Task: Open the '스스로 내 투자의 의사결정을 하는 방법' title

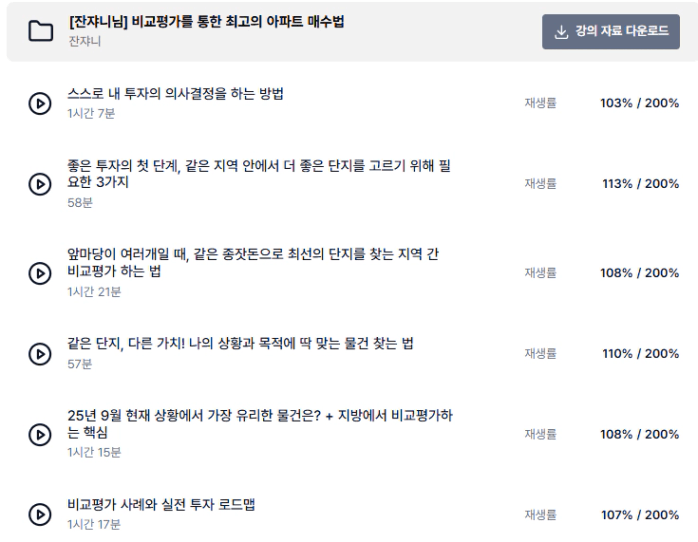Action: click(175, 94)
